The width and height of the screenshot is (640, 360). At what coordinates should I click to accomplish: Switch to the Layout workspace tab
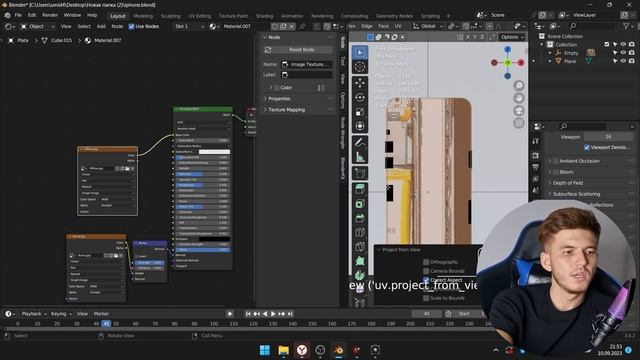[x=118, y=16]
